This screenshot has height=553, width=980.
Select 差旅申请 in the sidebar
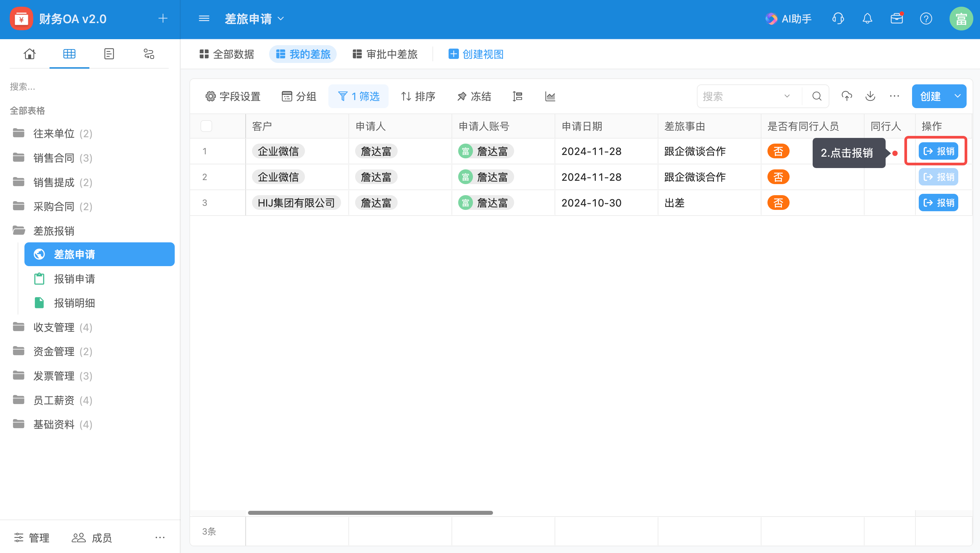click(99, 254)
